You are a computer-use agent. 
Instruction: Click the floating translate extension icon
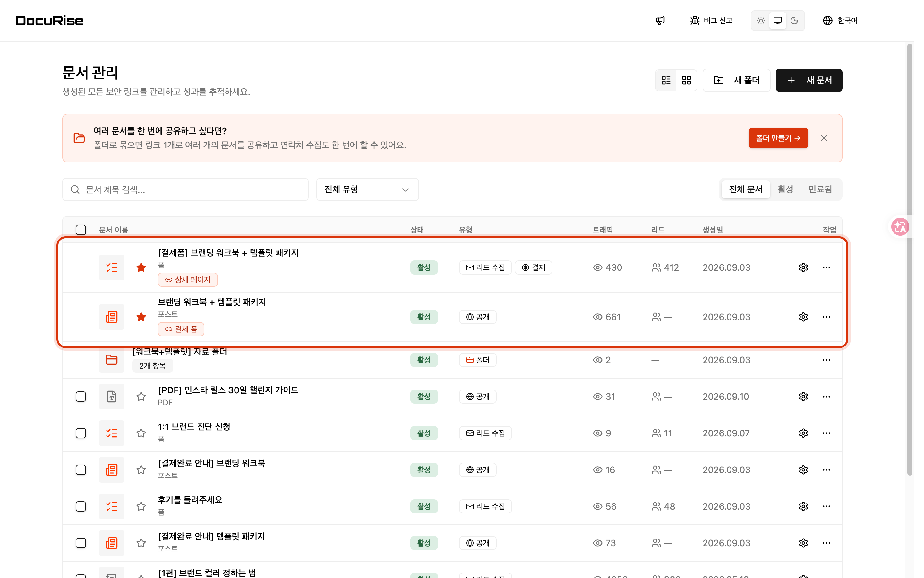coord(900,227)
